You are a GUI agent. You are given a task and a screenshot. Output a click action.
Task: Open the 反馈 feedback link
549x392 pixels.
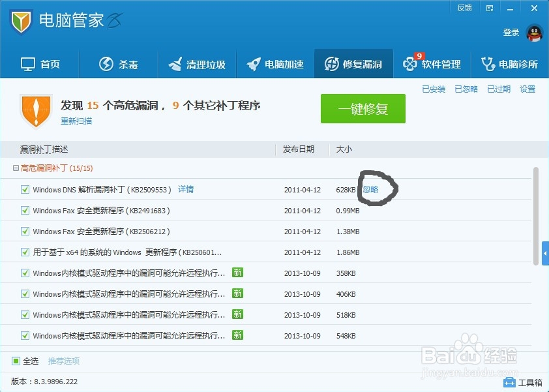coord(465,8)
